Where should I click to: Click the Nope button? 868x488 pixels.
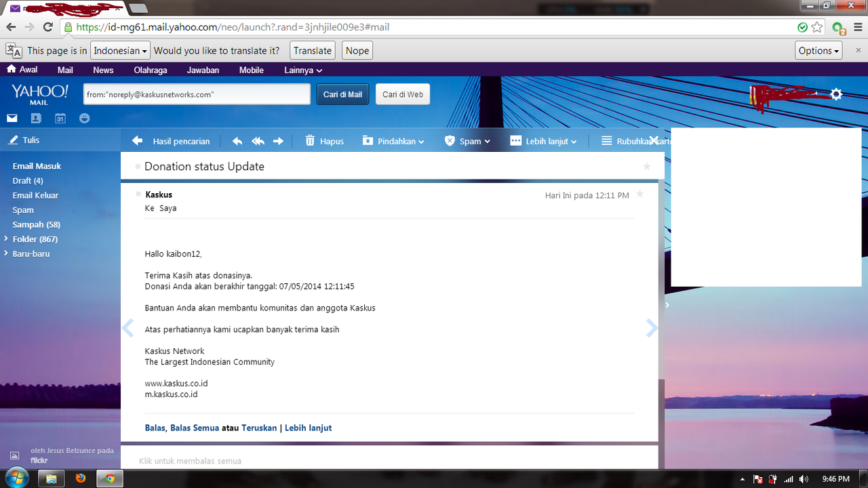pos(357,51)
